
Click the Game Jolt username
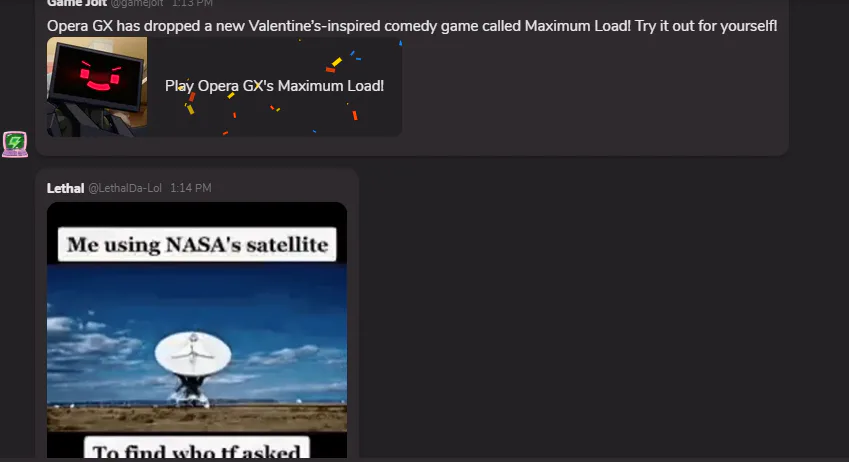pos(76,3)
